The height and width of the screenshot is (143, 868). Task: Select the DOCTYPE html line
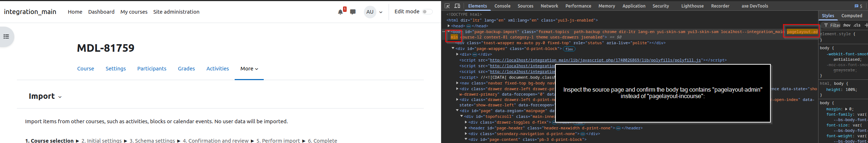[x=464, y=15]
